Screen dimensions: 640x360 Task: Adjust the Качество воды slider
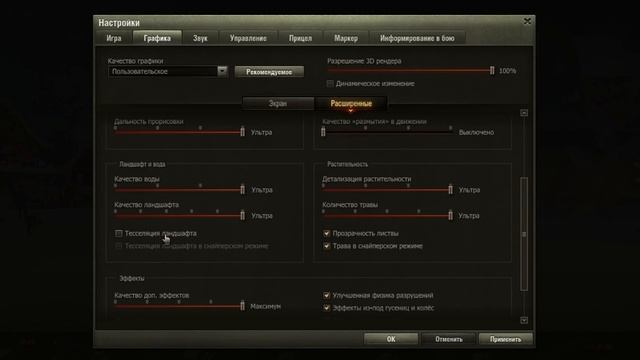pos(179,189)
